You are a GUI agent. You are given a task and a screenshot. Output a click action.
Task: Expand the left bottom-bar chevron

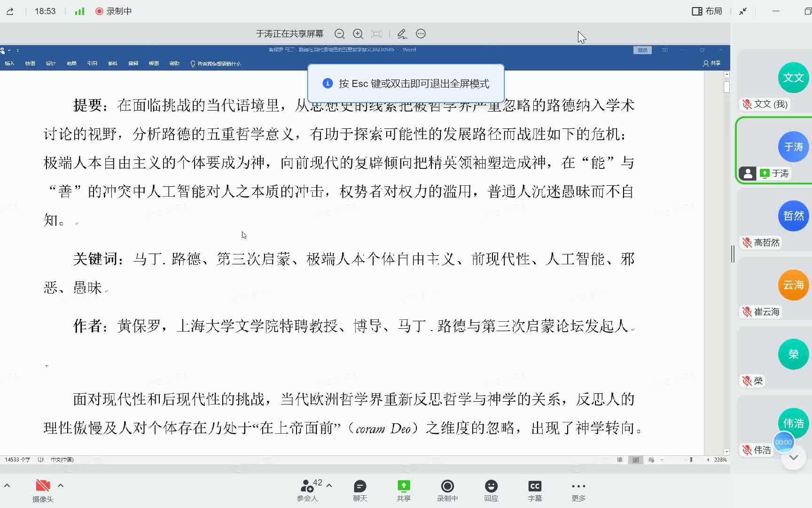point(7,485)
